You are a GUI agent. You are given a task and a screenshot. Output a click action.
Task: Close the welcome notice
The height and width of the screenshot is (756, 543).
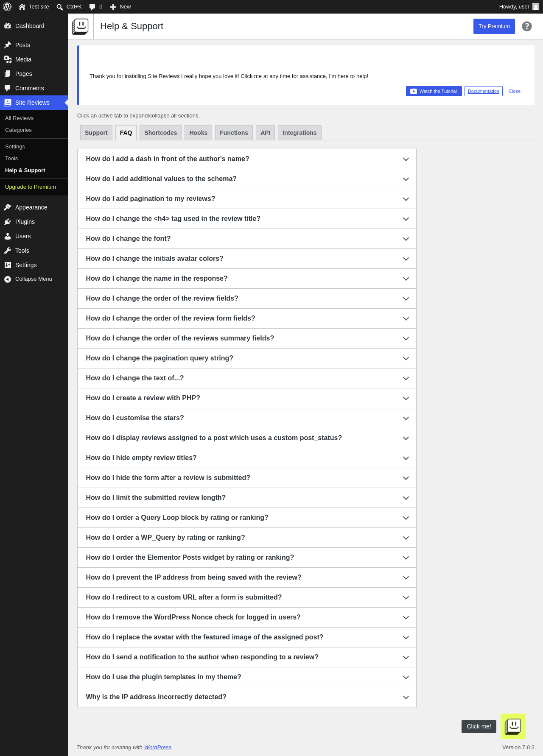click(515, 91)
